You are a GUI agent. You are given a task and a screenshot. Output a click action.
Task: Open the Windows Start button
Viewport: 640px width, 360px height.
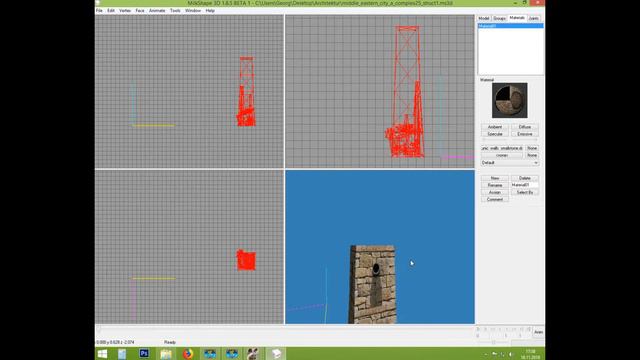[102, 354]
